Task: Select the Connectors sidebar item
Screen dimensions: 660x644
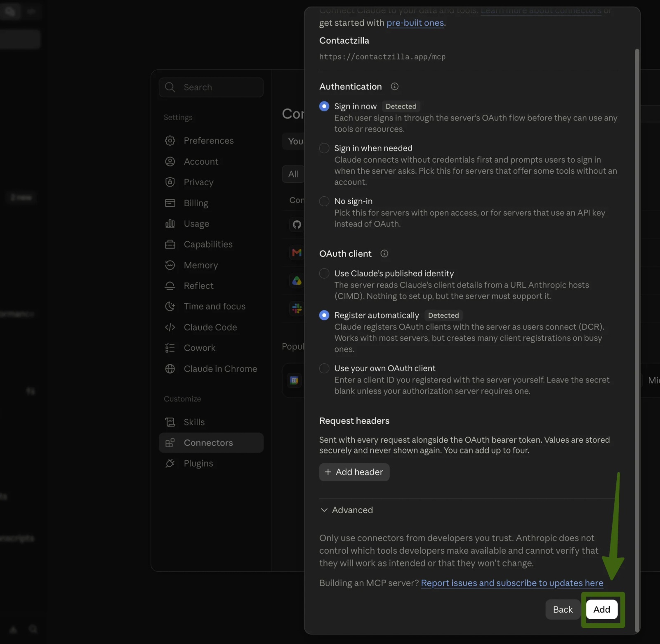Action: (211, 443)
